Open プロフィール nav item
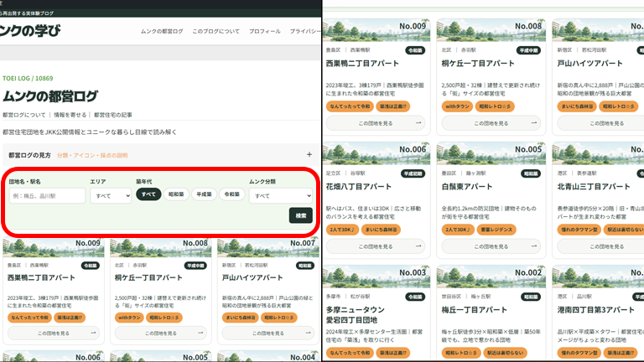 tap(264, 31)
